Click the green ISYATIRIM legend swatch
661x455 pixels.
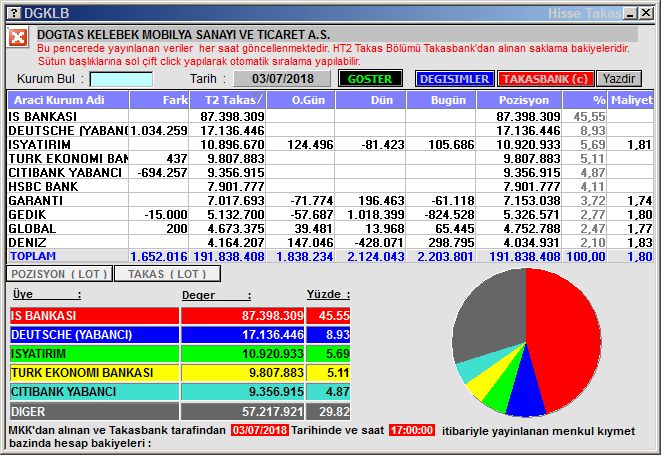tap(94, 353)
